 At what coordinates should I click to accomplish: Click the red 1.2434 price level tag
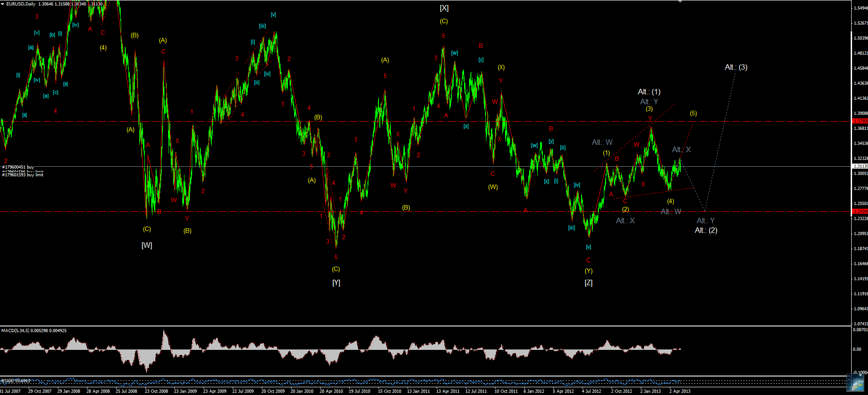click(860, 211)
